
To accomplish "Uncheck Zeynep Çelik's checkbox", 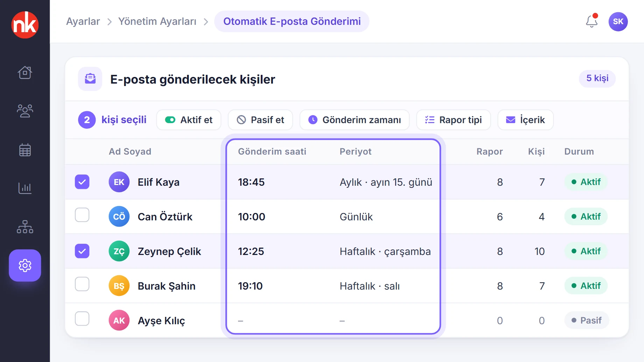I will 82,251.
